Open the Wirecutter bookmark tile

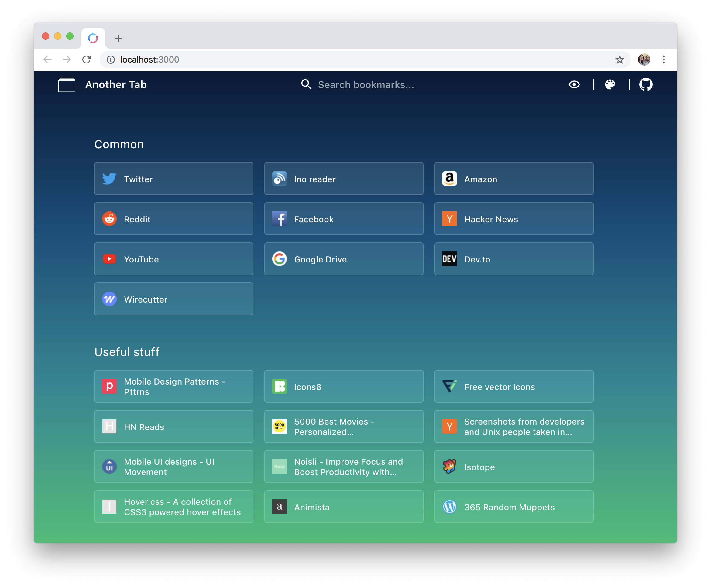(x=173, y=299)
